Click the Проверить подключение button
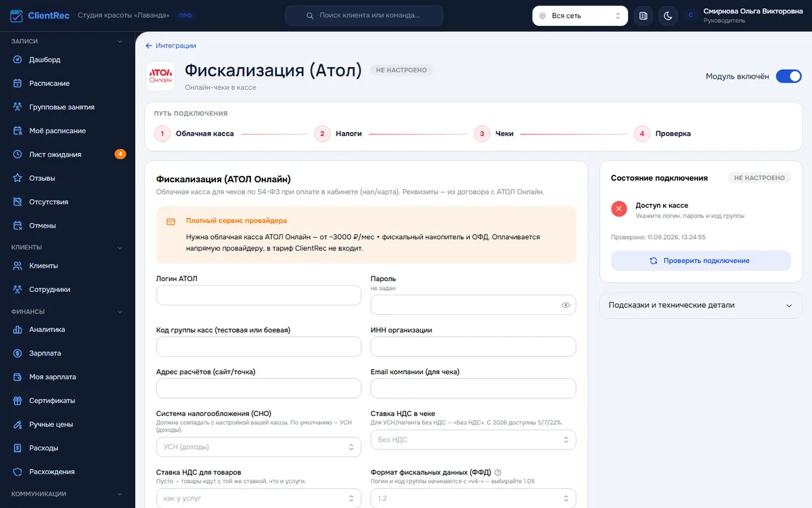Screen dimensions: 812x508 [701, 261]
